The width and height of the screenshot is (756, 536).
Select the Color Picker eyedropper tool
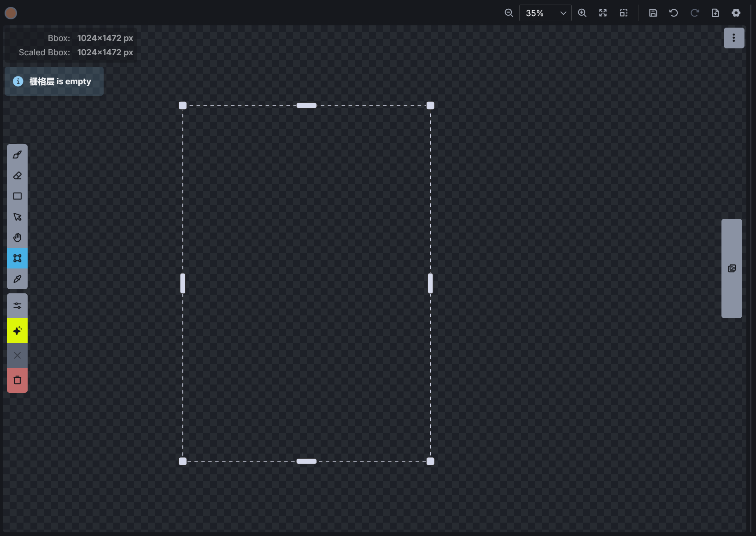point(18,279)
